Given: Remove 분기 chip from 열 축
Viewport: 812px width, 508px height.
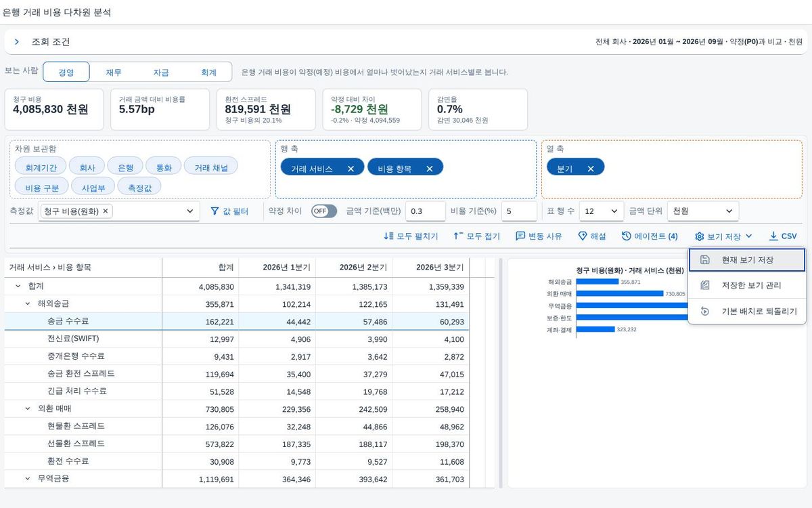Looking at the screenshot, I should pyautogui.click(x=590, y=169).
